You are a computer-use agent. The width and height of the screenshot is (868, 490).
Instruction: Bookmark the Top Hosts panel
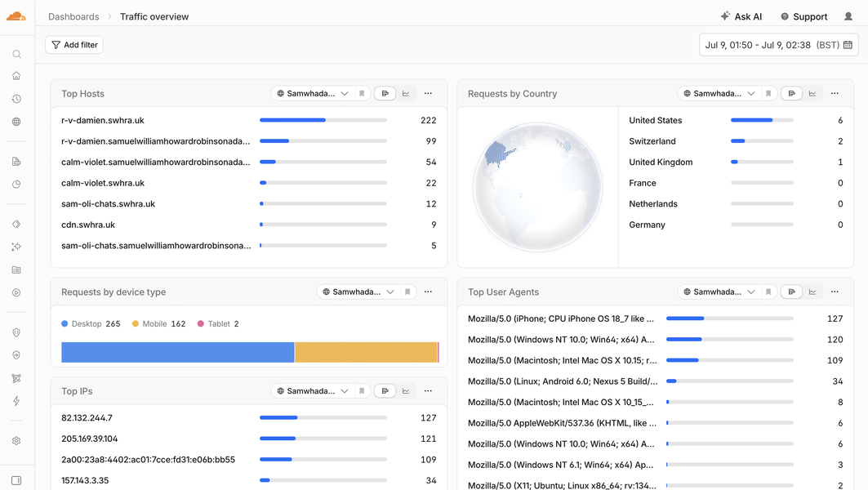point(362,94)
